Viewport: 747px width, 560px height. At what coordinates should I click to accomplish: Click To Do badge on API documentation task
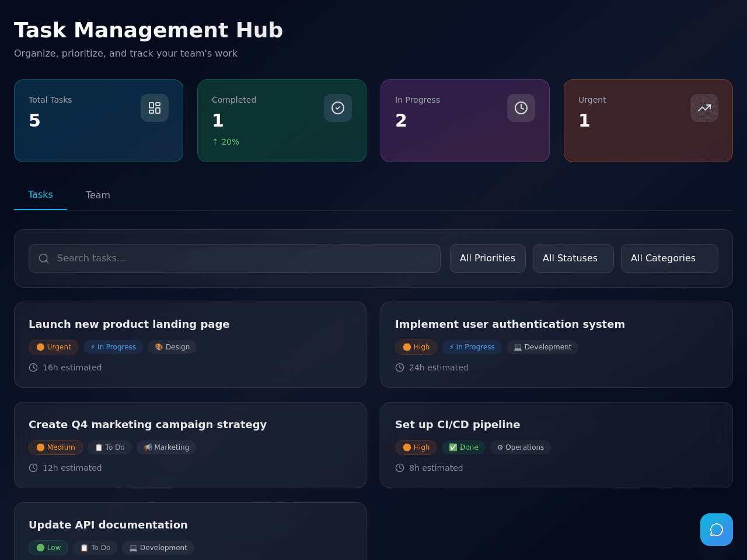pos(95,548)
